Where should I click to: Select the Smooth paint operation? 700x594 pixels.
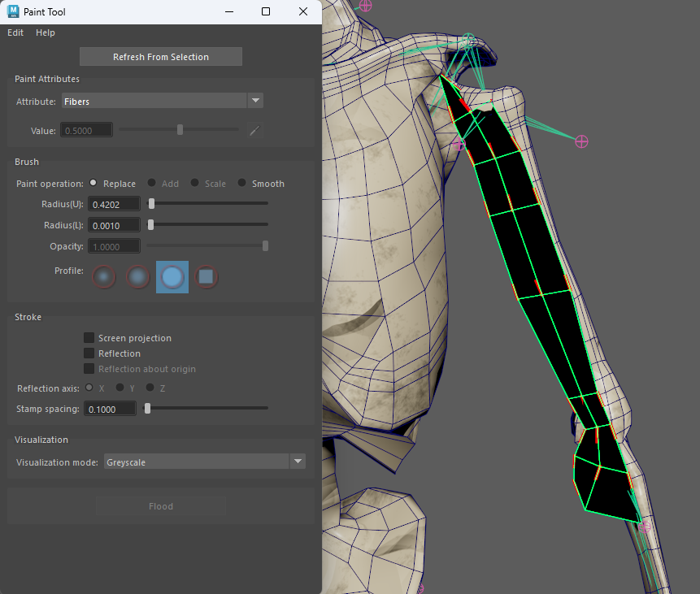click(242, 184)
